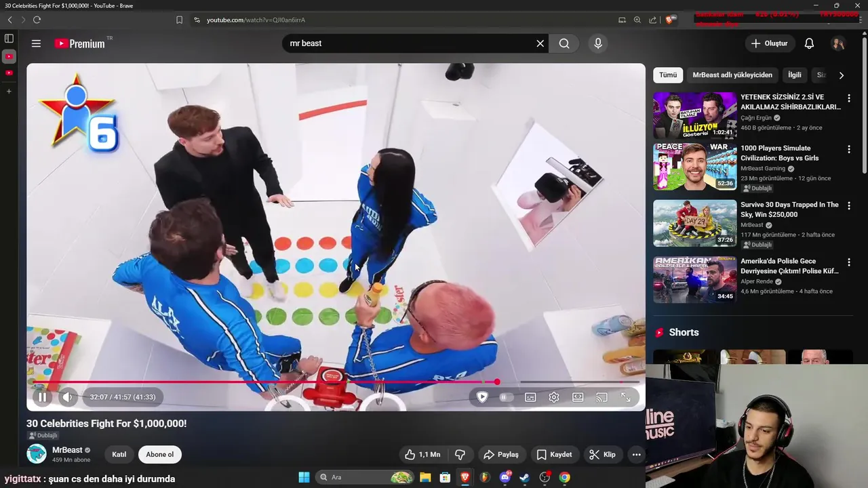The width and height of the screenshot is (868, 488).
Task: Open the notifications bell
Action: point(809,43)
